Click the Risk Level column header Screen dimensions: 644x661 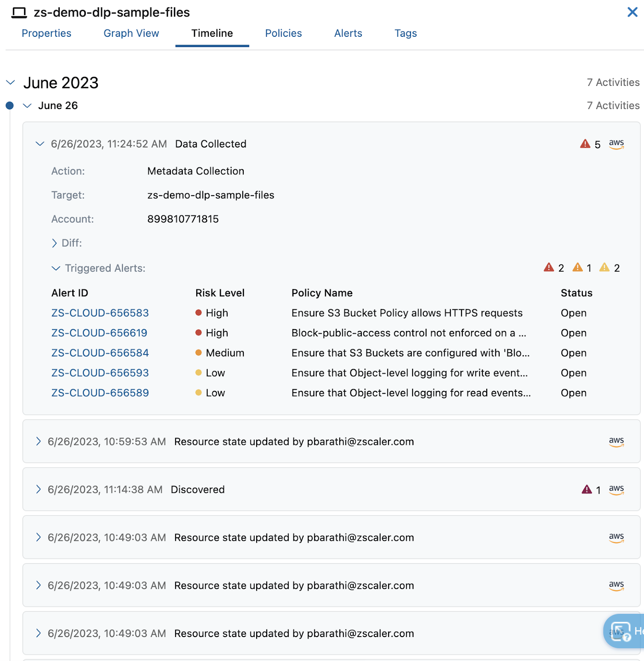click(220, 293)
